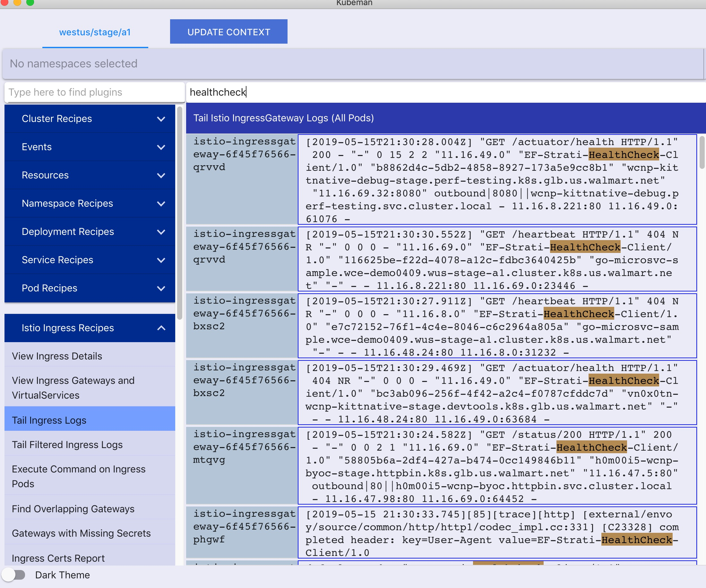The image size is (706, 588).
Task: Focus the find plugins search field
Action: point(95,92)
